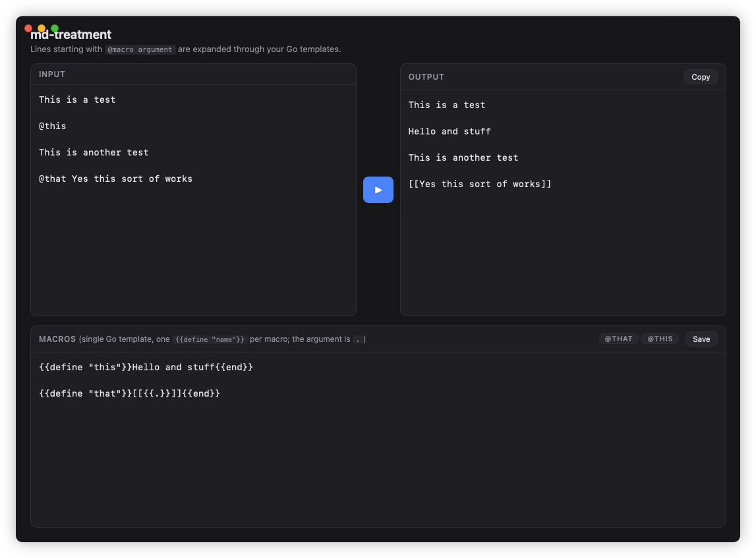Image resolution: width=756 pixels, height=558 pixels.
Task: Run the blue play button
Action: pyautogui.click(x=378, y=190)
